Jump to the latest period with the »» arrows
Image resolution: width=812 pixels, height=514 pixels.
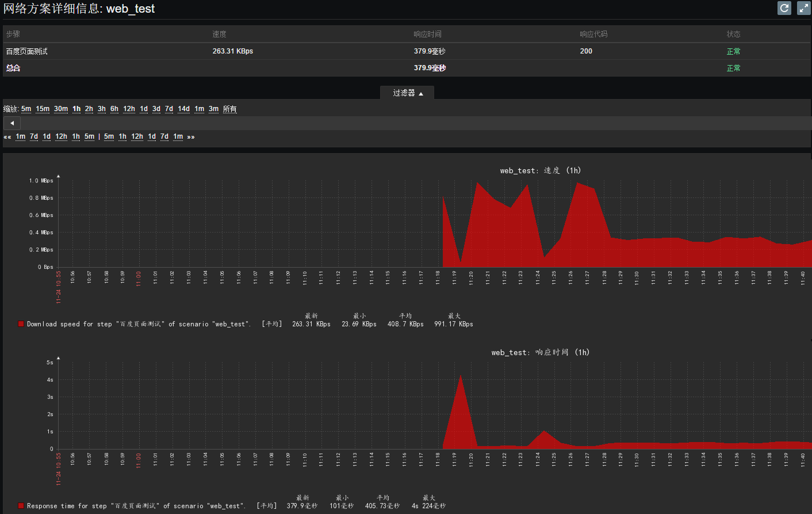point(191,137)
